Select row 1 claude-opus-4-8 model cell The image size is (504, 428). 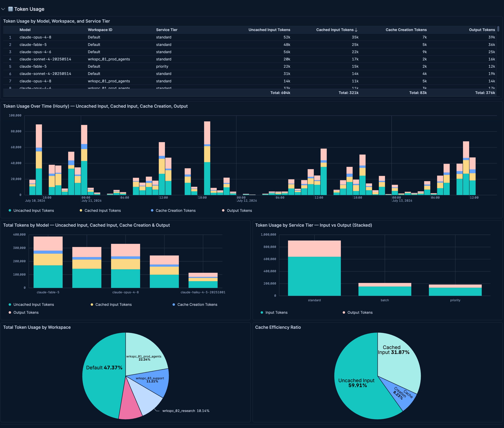(x=35, y=37)
